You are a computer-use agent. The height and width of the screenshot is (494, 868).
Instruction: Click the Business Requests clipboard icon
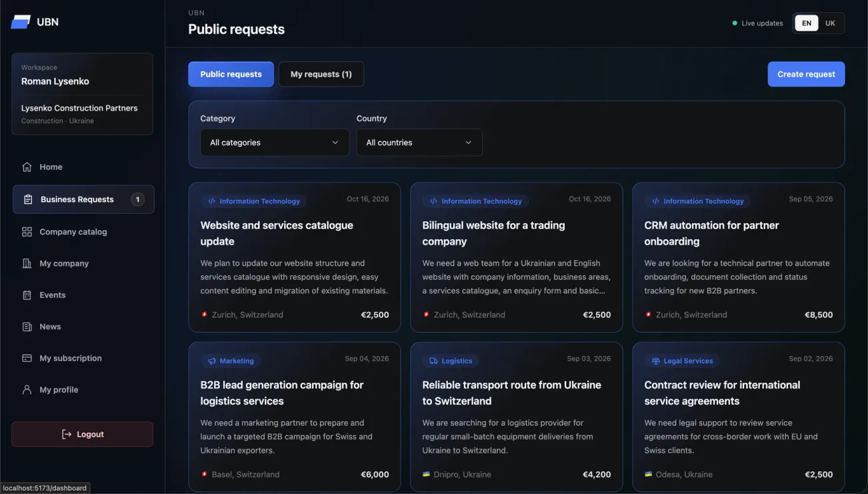(28, 199)
